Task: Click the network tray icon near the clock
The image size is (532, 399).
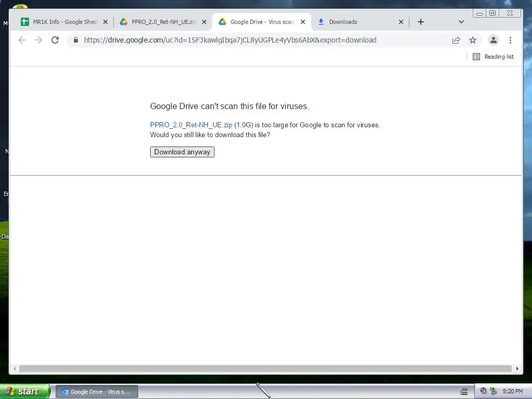Action: click(x=494, y=391)
